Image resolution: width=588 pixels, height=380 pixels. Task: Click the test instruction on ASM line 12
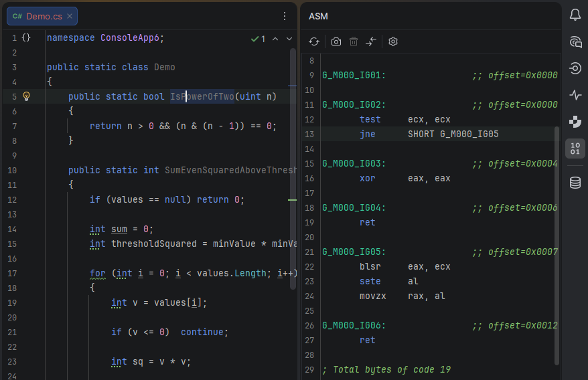[x=370, y=120]
